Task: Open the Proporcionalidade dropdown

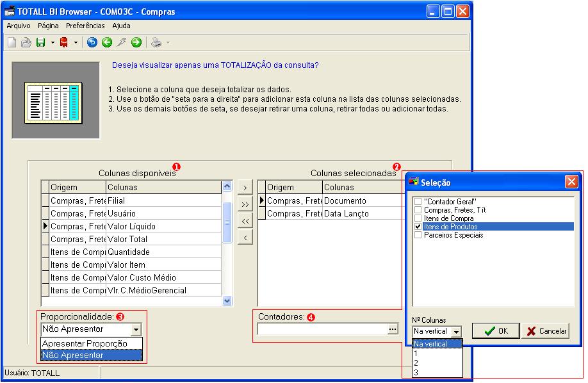Action: (136, 329)
